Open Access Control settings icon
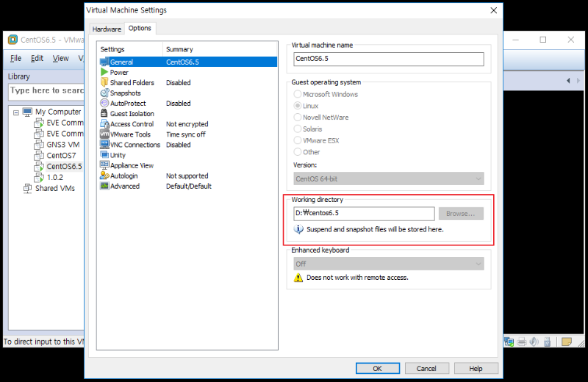Viewport: 588px width, 382px height. coord(104,123)
